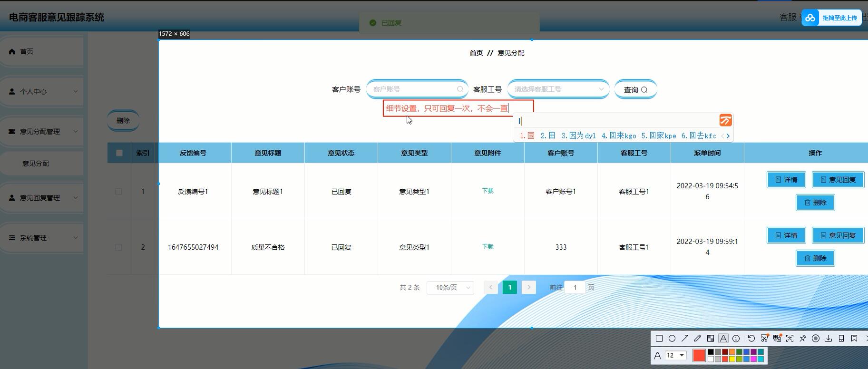Pin the screenshot to screen
868x369 pixels.
803,339
